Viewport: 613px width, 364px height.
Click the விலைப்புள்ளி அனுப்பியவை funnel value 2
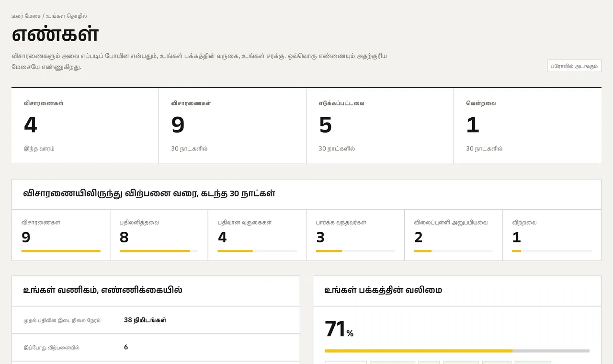pos(419,237)
